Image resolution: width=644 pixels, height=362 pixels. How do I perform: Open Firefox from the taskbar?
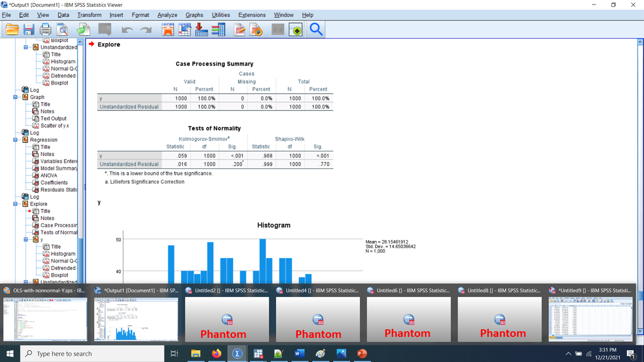[216, 353]
